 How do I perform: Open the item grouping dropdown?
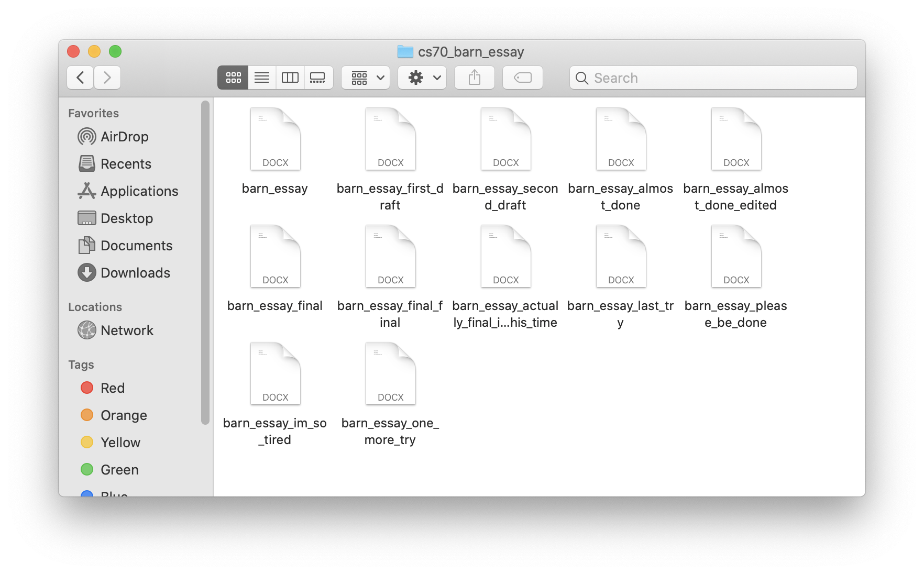(365, 77)
